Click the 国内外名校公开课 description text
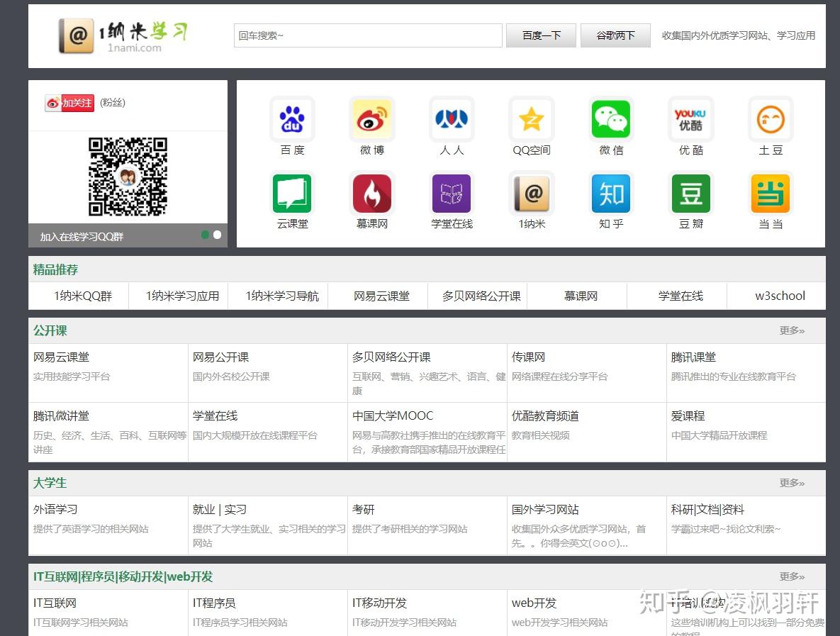The width and height of the screenshot is (840, 636). click(x=231, y=376)
